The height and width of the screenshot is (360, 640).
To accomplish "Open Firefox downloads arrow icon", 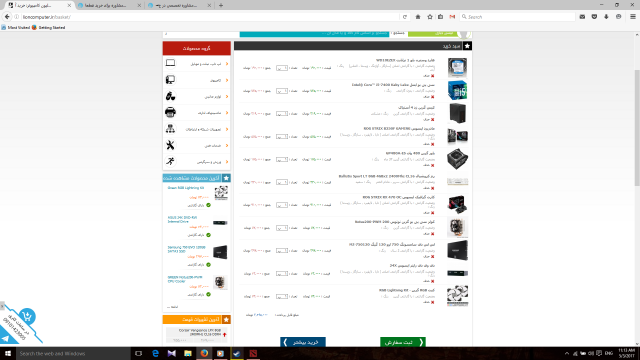I will click(x=606, y=17).
